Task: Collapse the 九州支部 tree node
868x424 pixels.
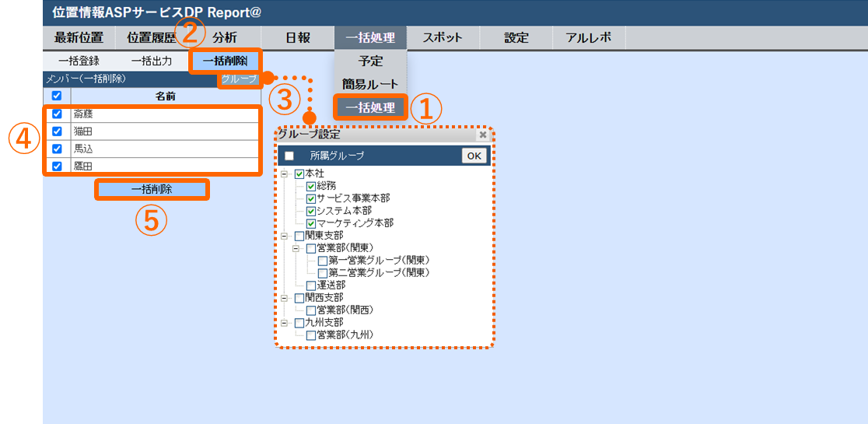Action: (285, 322)
